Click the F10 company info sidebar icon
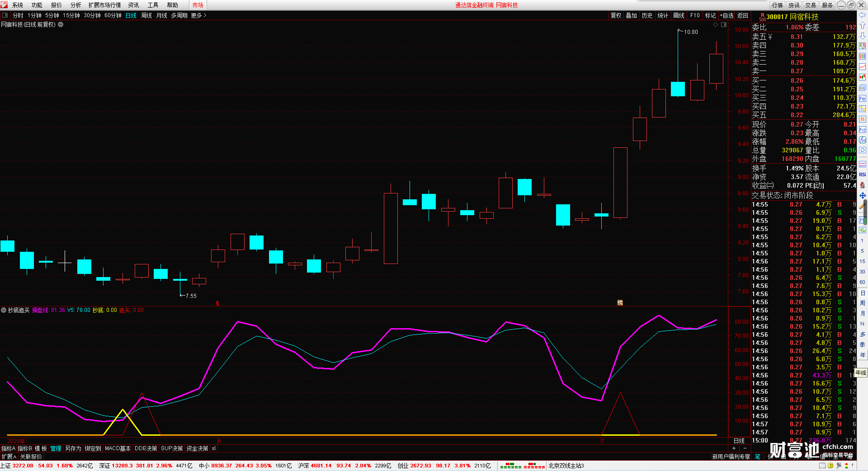The width and height of the screenshot is (868, 471). click(863, 98)
